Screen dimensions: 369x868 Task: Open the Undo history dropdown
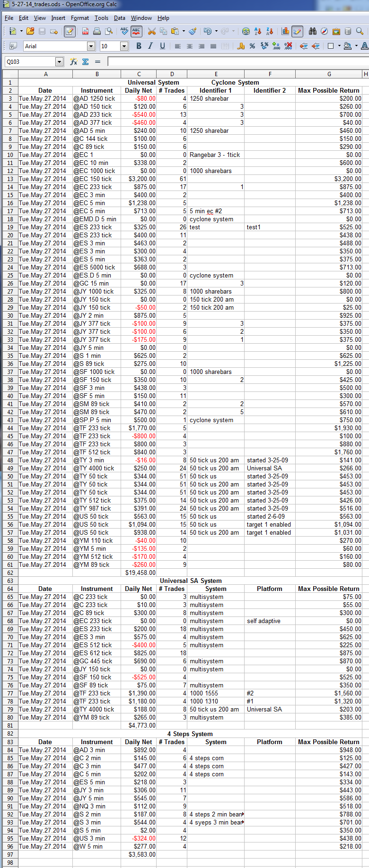pos(216,31)
